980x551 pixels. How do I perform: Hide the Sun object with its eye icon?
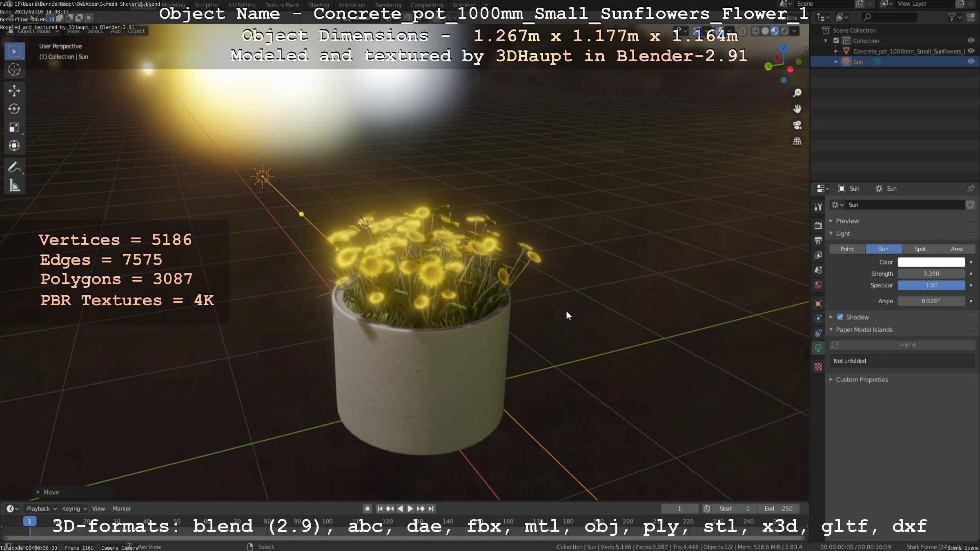(x=971, y=62)
